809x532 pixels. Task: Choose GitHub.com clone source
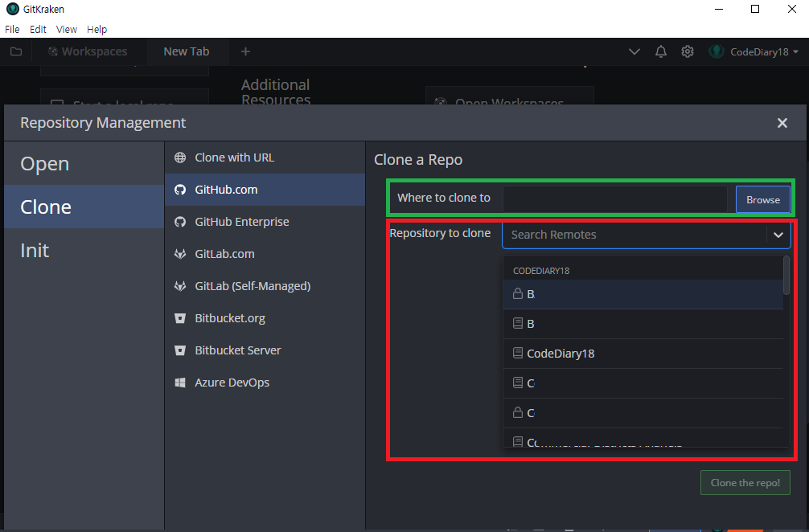coord(265,190)
